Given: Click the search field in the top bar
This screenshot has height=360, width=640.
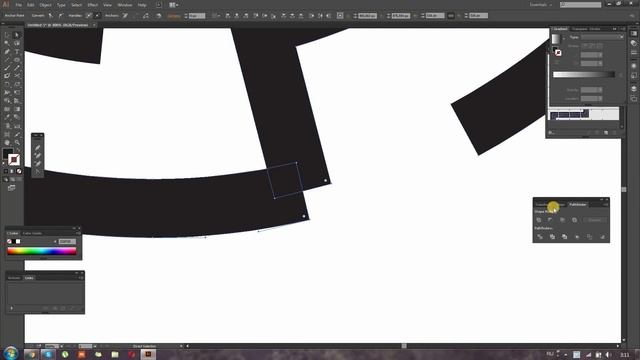Looking at the screenshot, I should [581, 5].
